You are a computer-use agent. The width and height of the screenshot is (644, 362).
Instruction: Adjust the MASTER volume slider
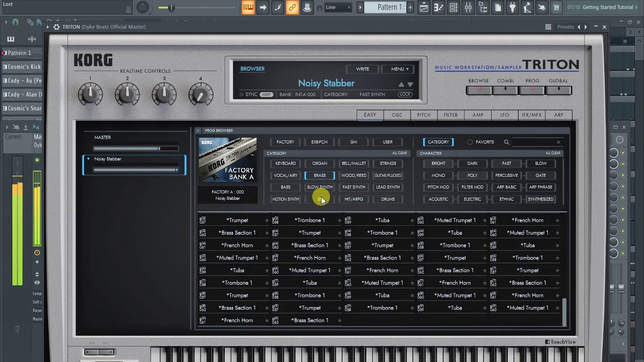coord(136,148)
